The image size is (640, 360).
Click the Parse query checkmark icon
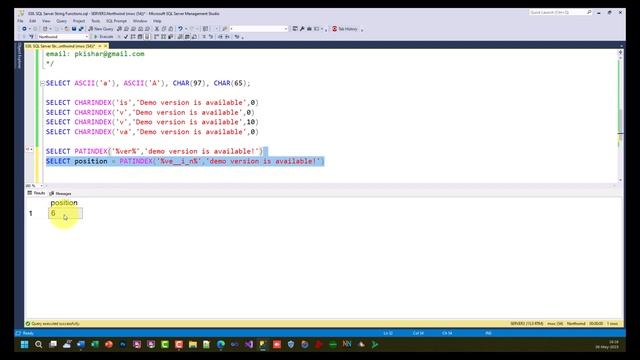tap(126, 37)
